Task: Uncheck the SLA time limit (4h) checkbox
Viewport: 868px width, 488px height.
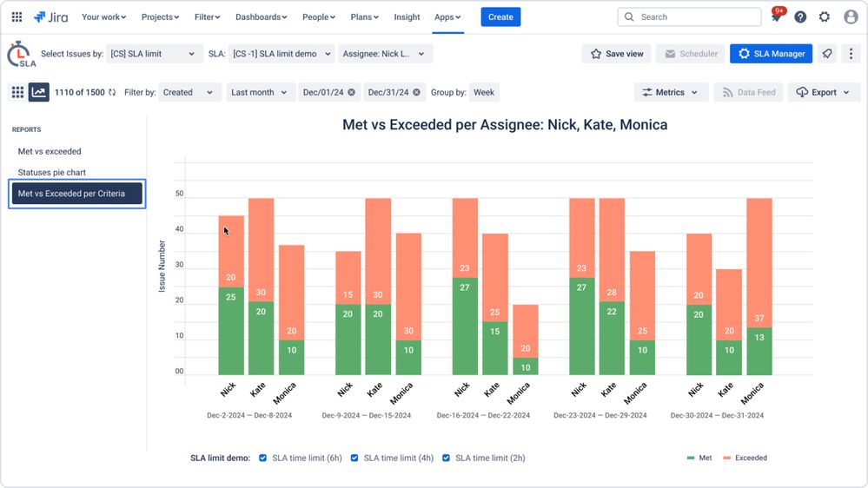Action: click(x=354, y=458)
